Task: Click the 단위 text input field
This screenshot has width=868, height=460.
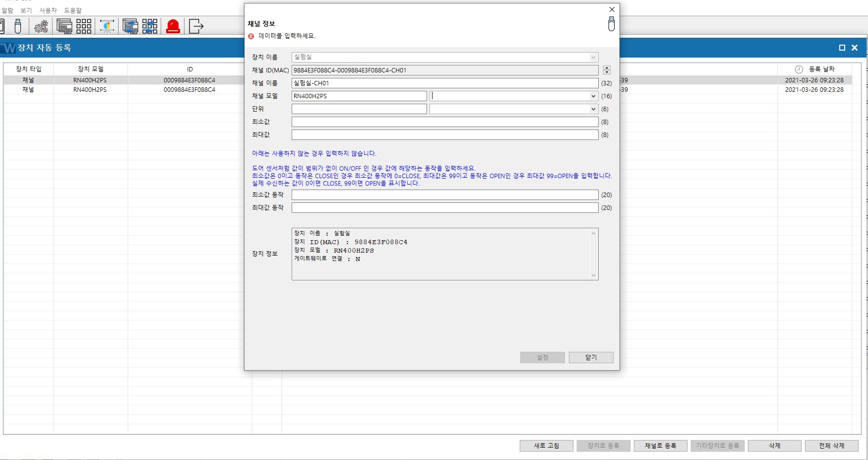Action: 359,109
